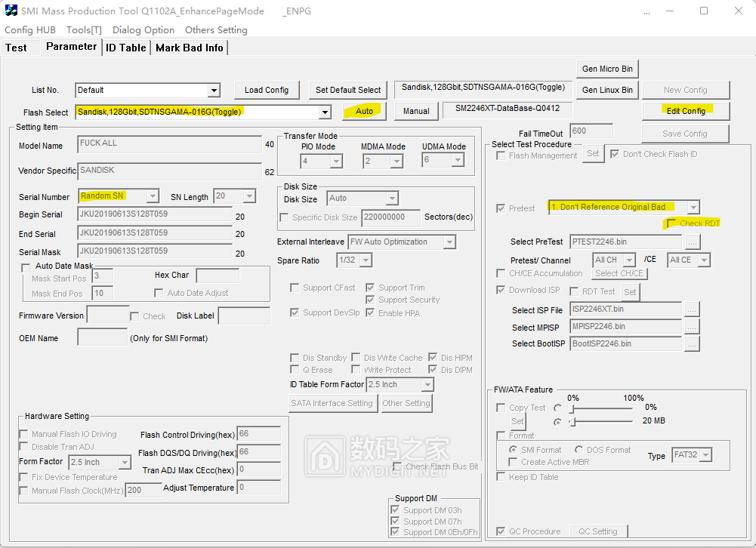Click the Auto flash detect button
This screenshot has height=548, width=756.
tap(364, 111)
